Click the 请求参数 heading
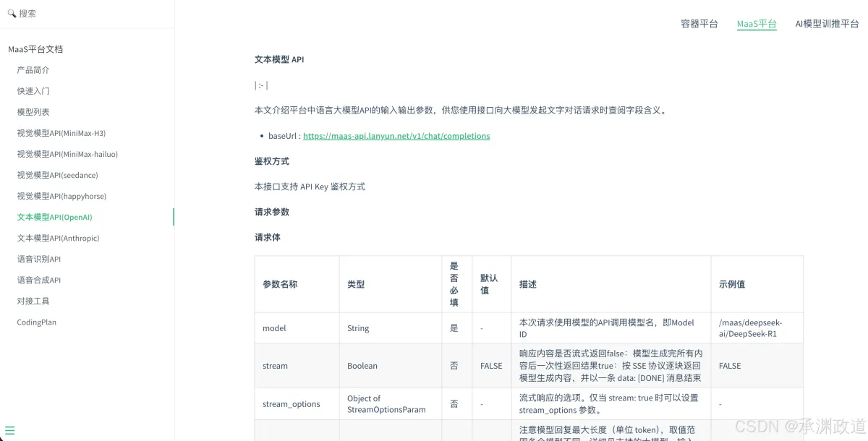868x441 pixels. (272, 212)
